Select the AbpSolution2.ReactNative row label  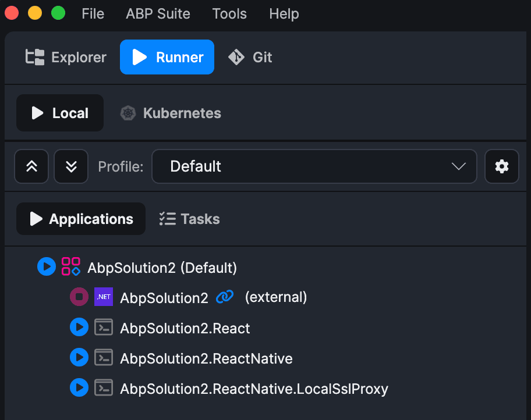pos(206,359)
